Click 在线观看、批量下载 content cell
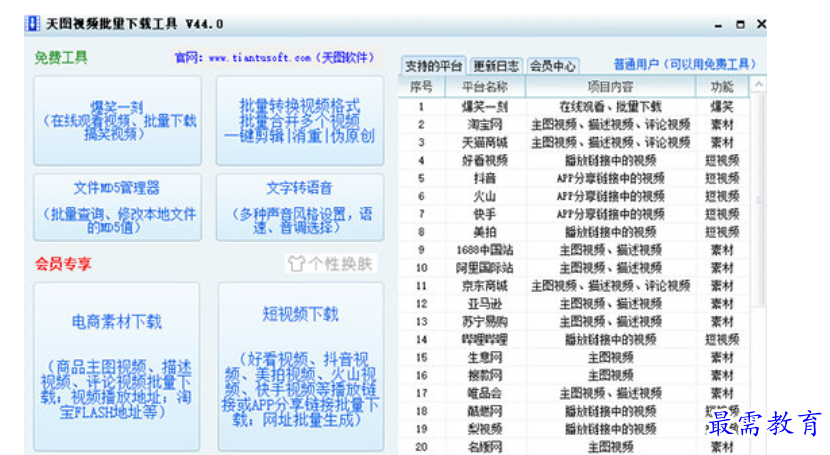 pyautogui.click(x=610, y=107)
